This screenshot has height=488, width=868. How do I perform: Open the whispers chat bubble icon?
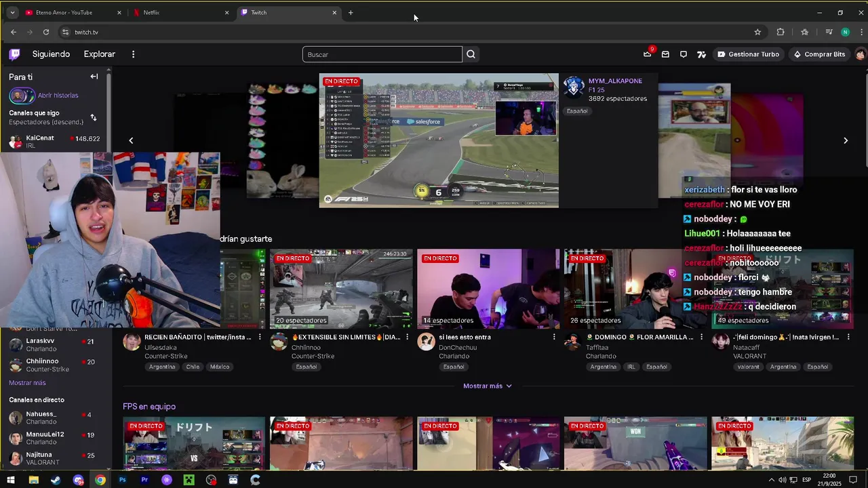[684, 54]
